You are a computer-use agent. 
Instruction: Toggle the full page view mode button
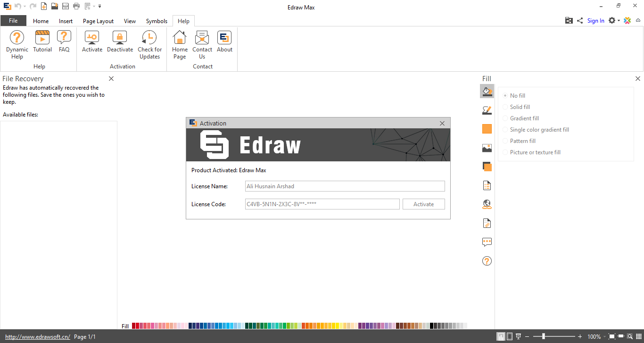(x=510, y=336)
